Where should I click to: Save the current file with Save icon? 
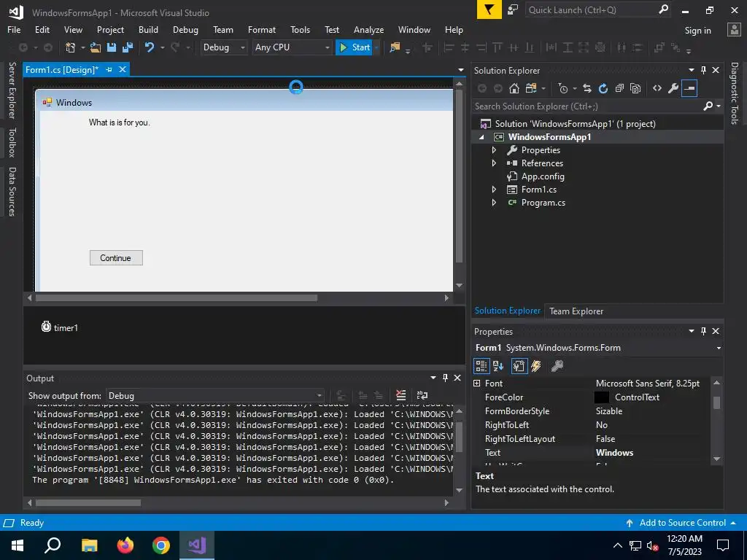click(112, 47)
